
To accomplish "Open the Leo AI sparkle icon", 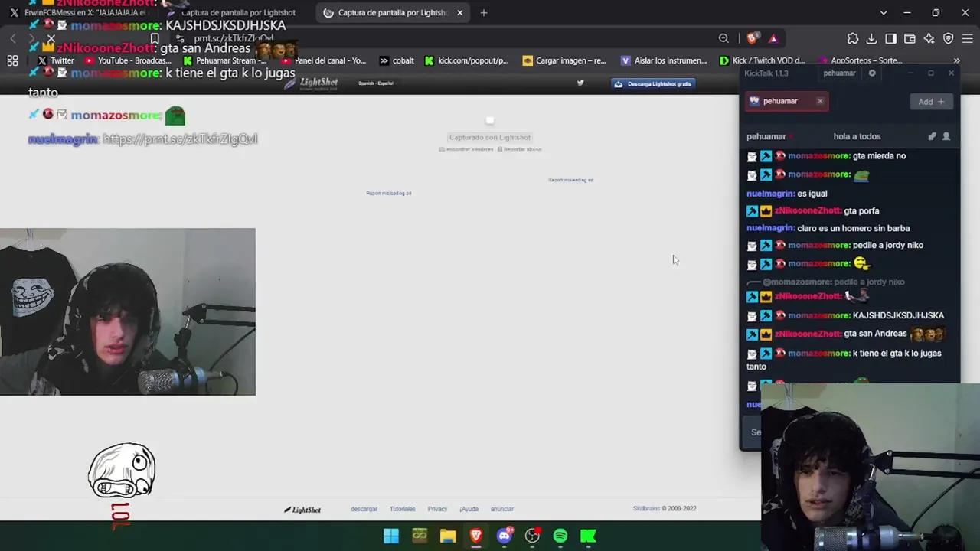I will (x=929, y=38).
